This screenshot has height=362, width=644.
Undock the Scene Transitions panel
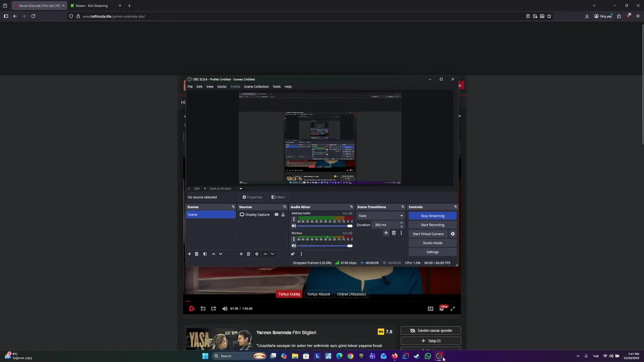[403, 207]
